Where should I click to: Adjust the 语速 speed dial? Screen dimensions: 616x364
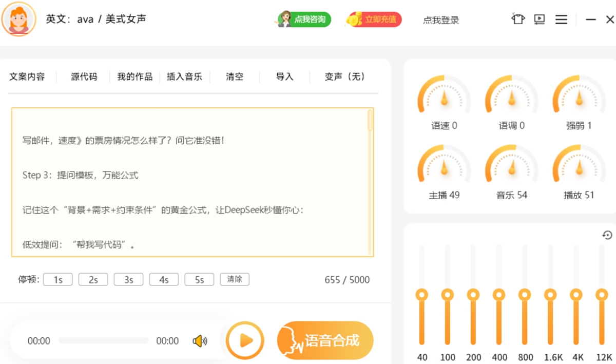pos(444,98)
